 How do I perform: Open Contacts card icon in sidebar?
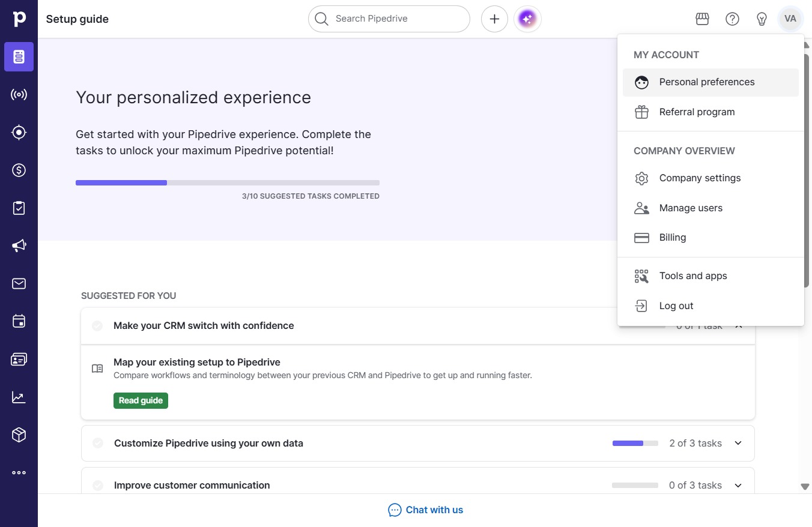tap(19, 359)
